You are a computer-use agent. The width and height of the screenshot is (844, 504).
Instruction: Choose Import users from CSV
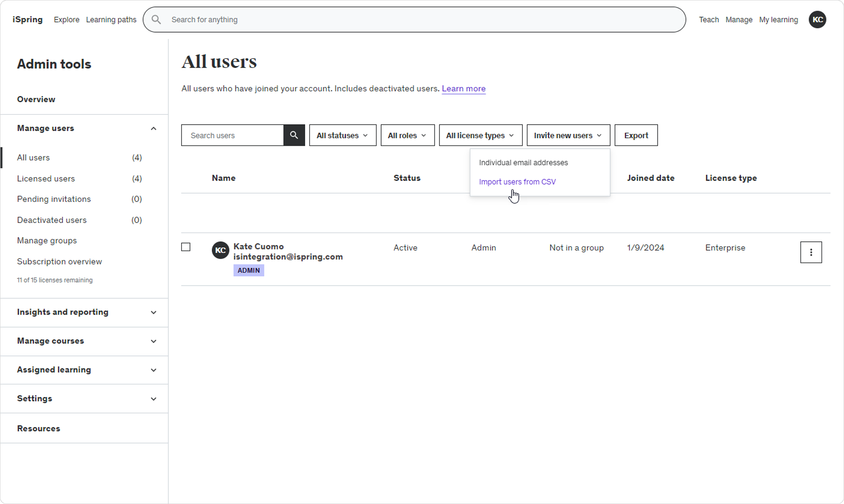[x=517, y=182]
